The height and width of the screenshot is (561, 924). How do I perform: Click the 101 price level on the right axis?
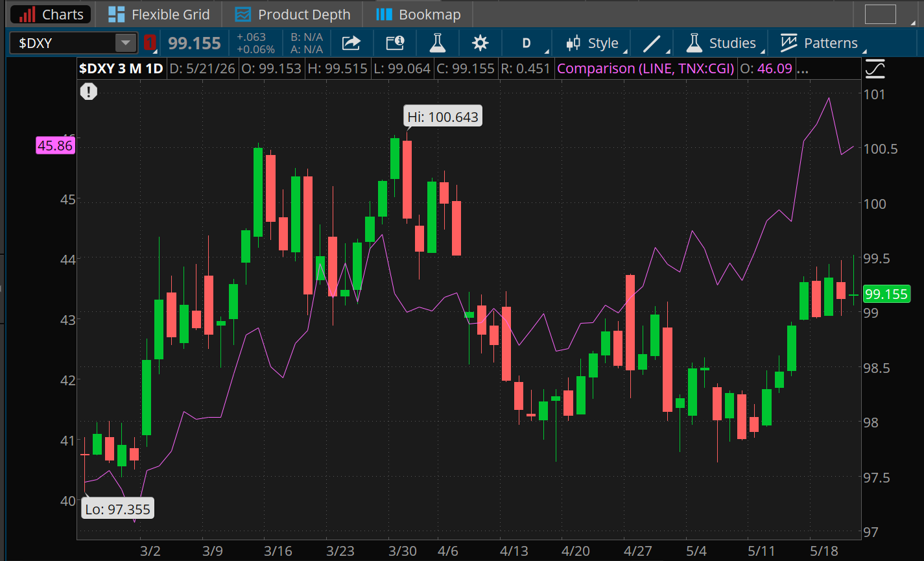875,94
